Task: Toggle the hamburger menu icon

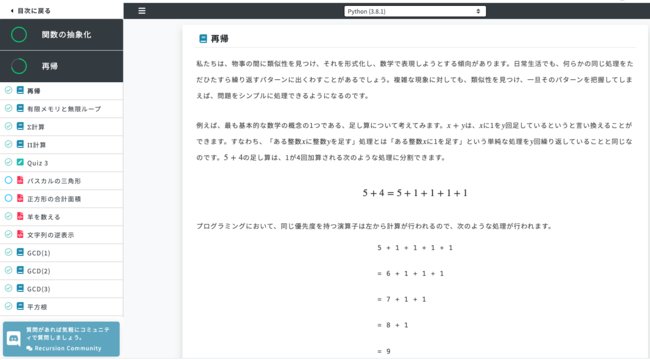Action: [142, 11]
